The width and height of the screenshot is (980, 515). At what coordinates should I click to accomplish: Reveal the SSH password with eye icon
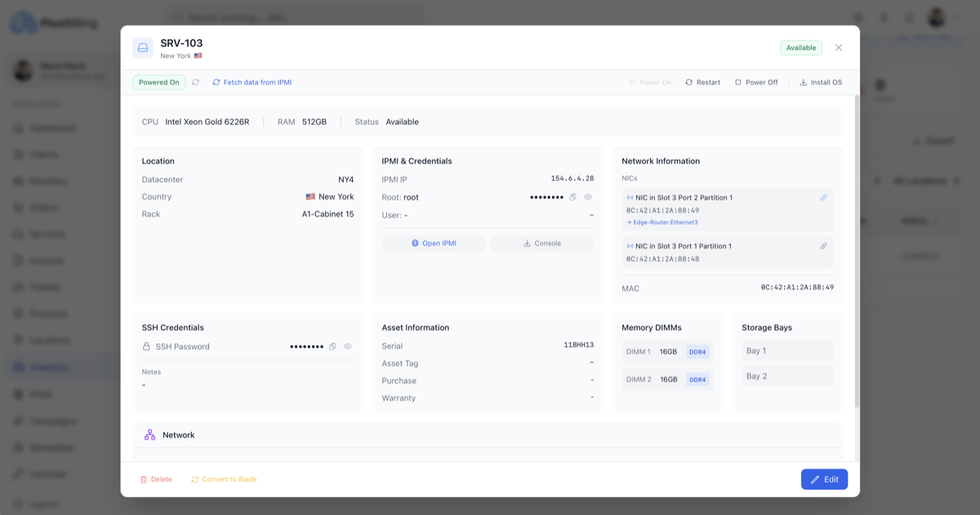(346, 346)
